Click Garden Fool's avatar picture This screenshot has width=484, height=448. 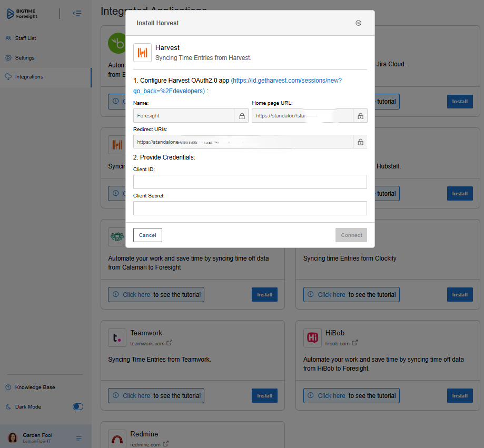click(x=13, y=437)
